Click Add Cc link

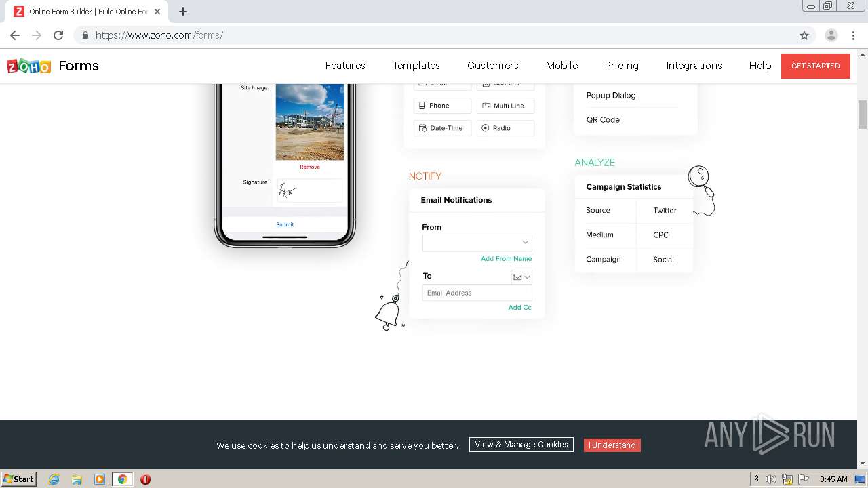(519, 308)
